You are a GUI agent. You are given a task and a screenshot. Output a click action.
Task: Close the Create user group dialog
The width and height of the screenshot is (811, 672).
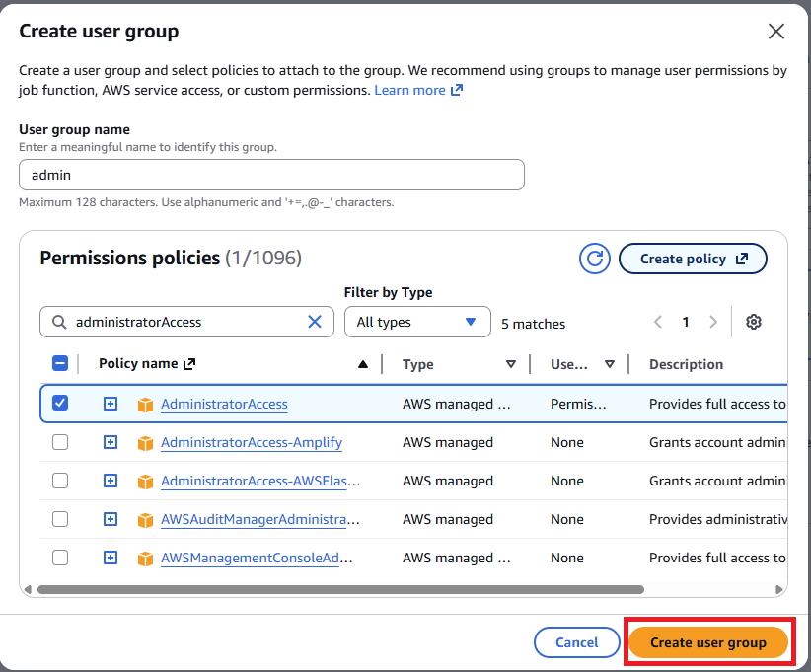[x=776, y=32]
